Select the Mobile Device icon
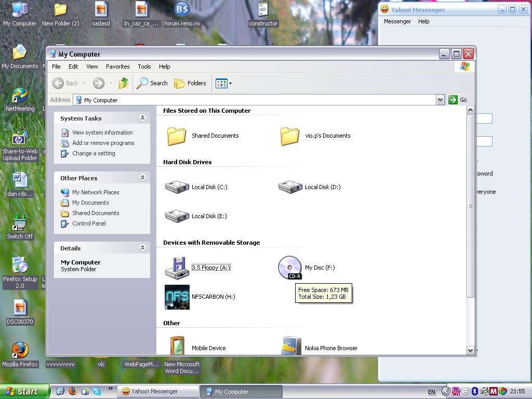 (177, 345)
